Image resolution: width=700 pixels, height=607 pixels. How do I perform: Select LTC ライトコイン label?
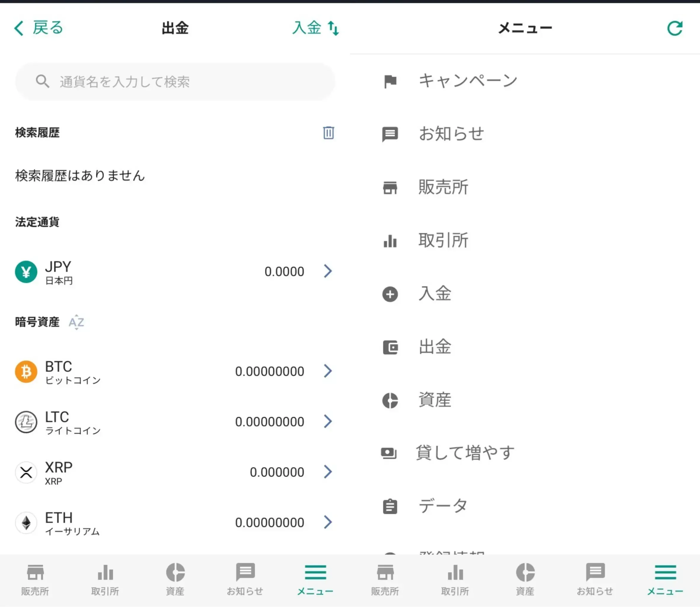73,423
